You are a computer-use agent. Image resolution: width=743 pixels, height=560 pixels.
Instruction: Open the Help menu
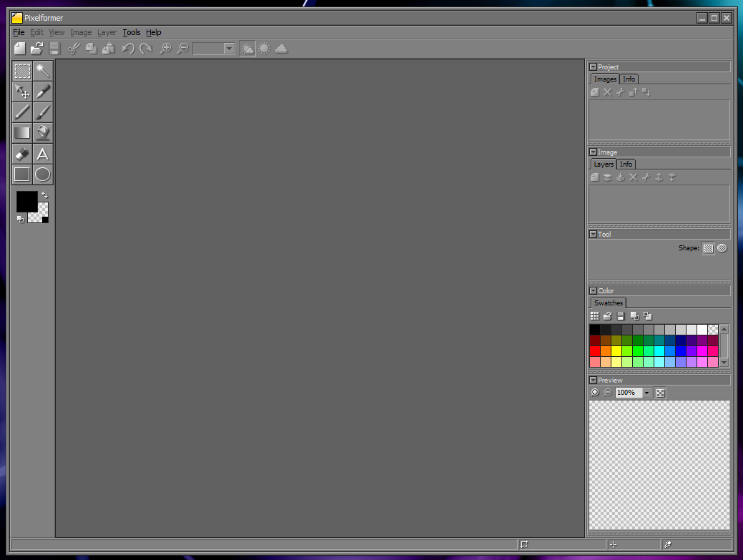pos(154,32)
